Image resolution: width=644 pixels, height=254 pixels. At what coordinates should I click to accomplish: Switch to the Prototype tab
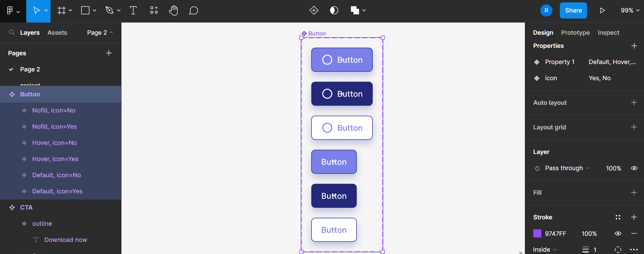coord(575,33)
